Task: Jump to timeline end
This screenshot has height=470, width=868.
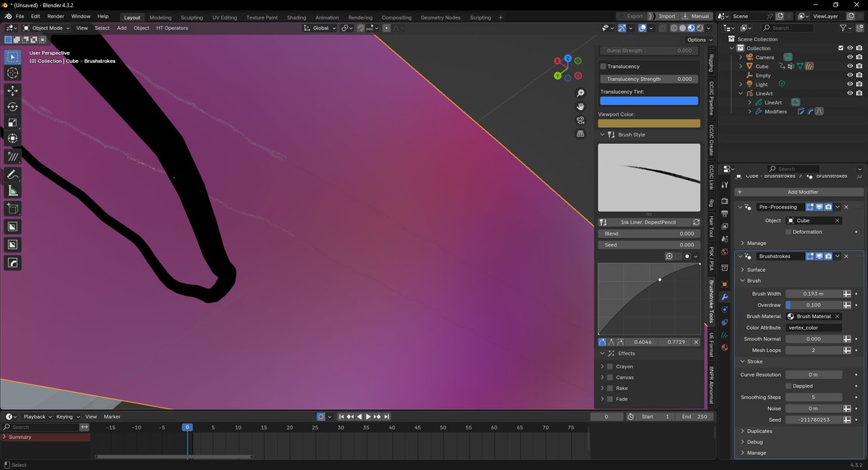Action: 386,416
